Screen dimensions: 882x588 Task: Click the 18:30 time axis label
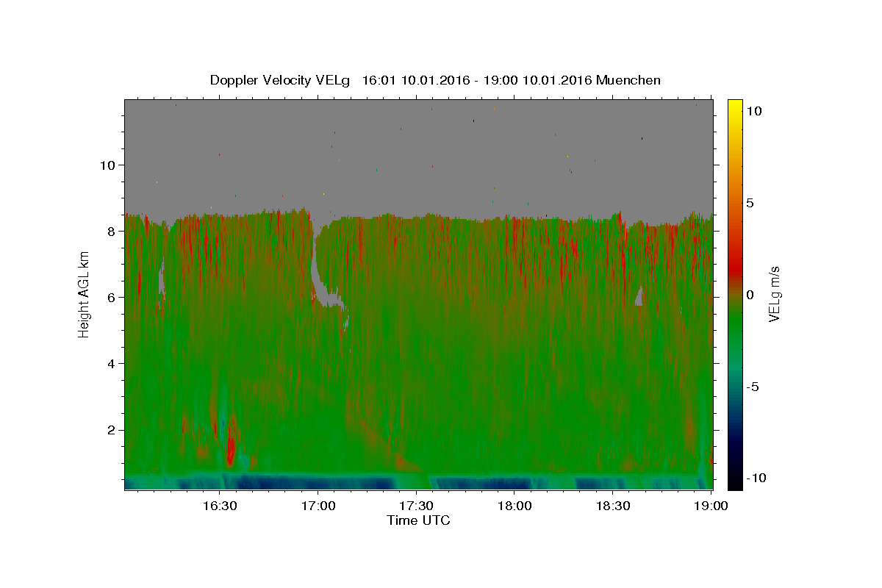613,506
